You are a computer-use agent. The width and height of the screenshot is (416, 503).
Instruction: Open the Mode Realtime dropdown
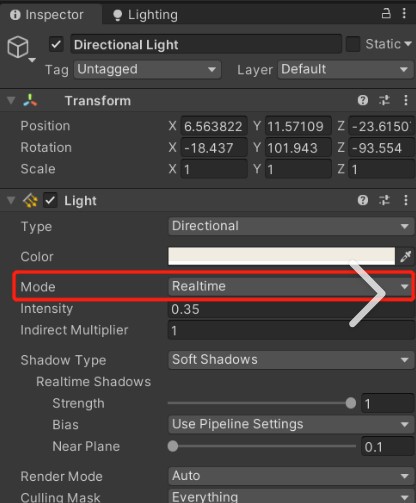(291, 286)
